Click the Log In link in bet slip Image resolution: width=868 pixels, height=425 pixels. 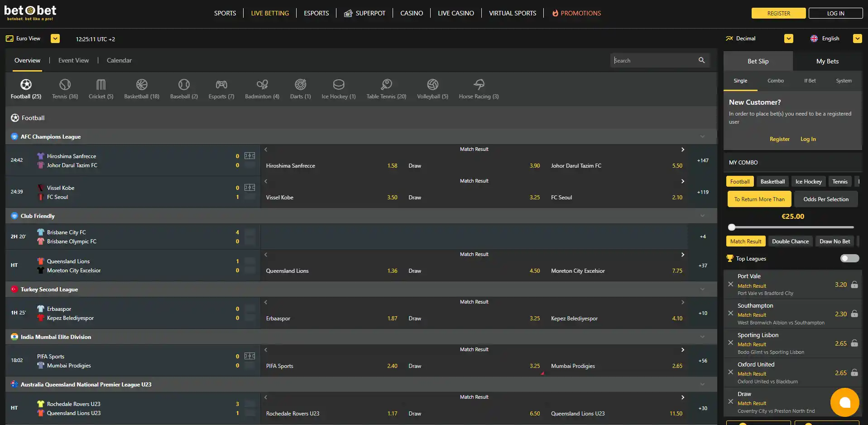[808, 139]
